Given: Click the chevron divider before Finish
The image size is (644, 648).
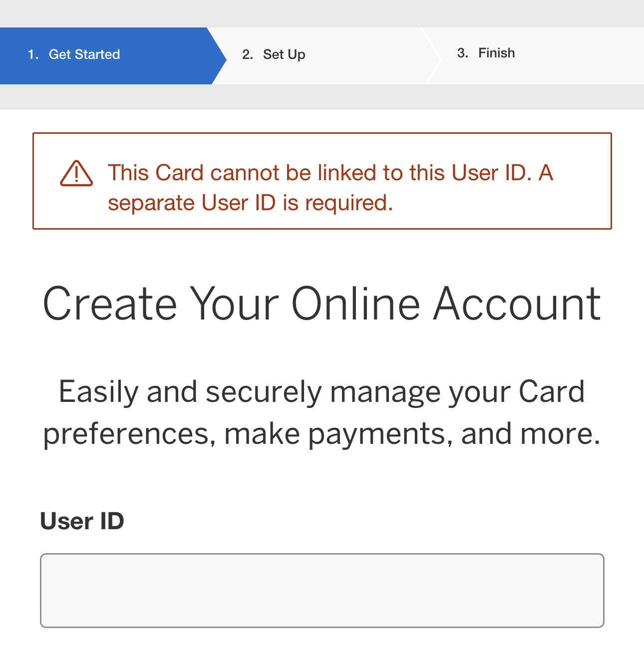Looking at the screenshot, I should (433, 56).
